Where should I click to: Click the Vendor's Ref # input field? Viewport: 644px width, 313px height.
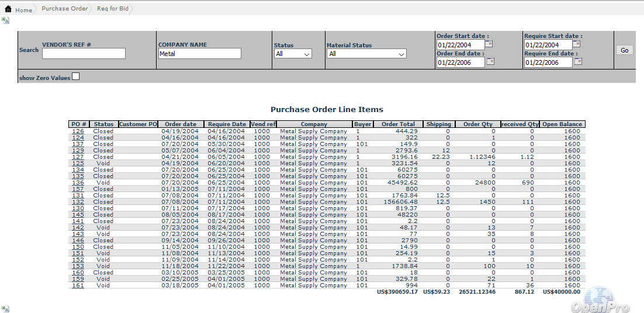coord(84,54)
